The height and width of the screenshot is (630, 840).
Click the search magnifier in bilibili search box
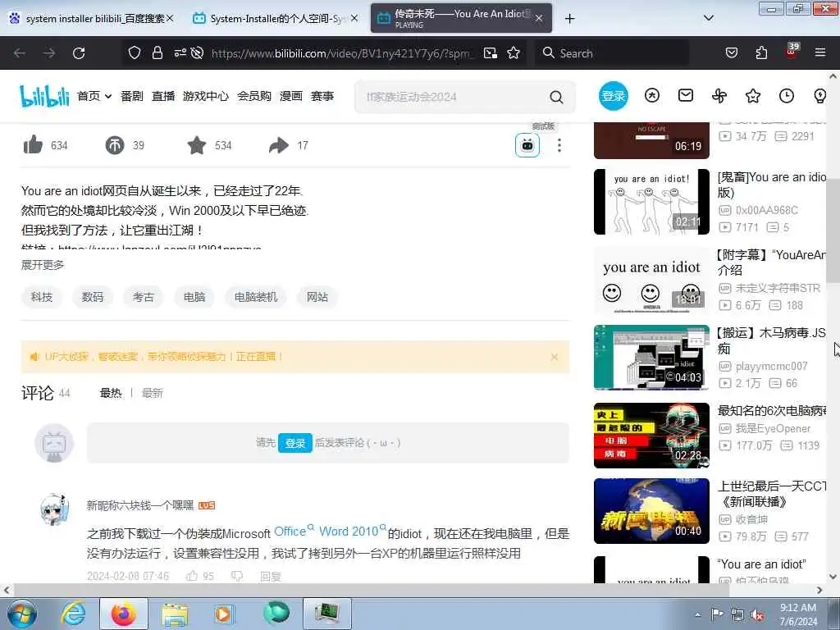coord(557,97)
